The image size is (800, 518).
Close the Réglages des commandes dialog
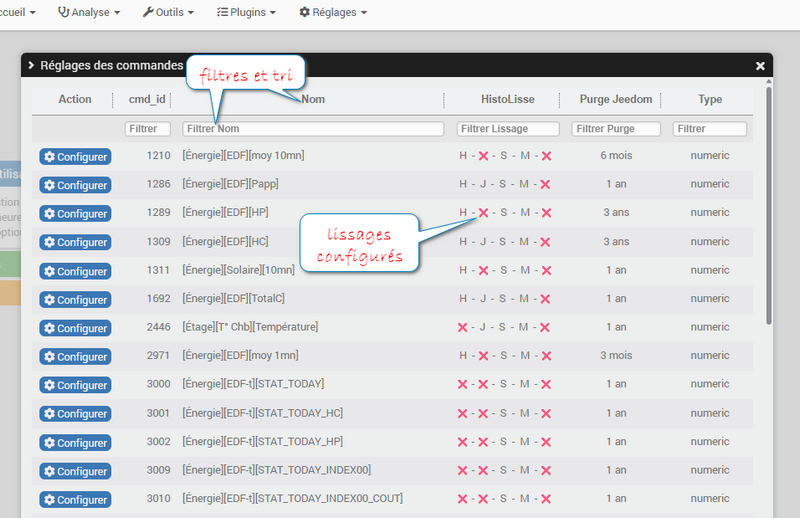760,66
